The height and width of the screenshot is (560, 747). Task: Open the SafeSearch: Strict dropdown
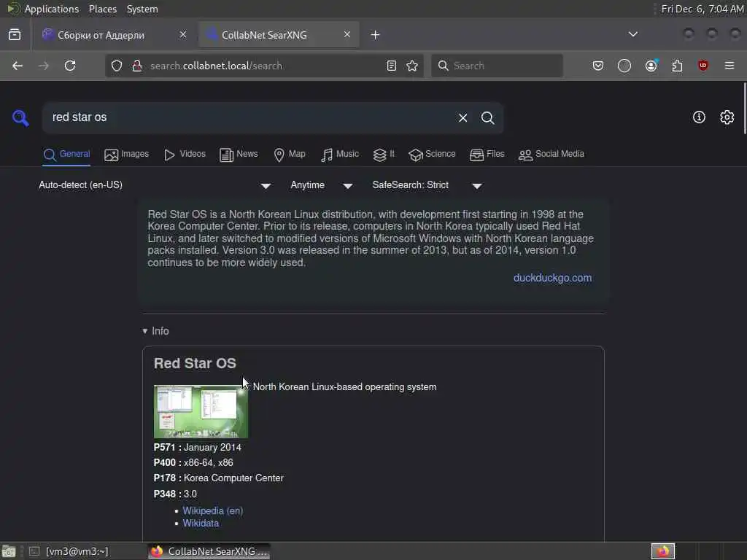click(427, 185)
